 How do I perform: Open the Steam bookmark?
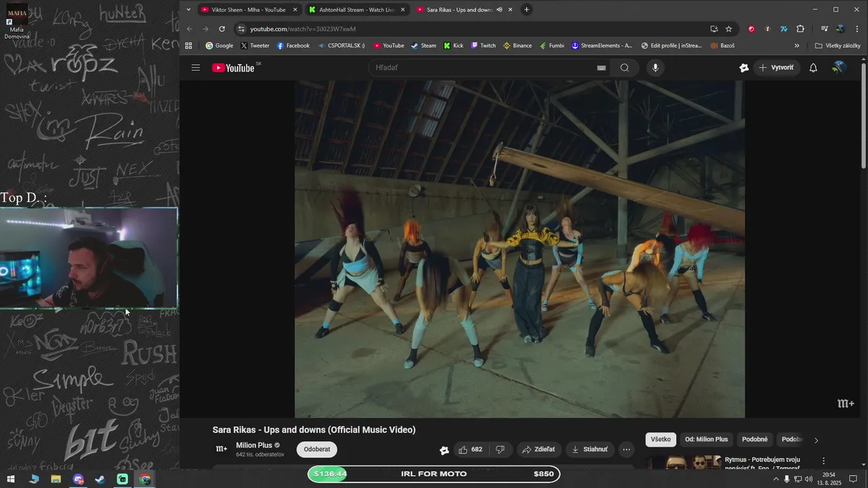coord(423,45)
